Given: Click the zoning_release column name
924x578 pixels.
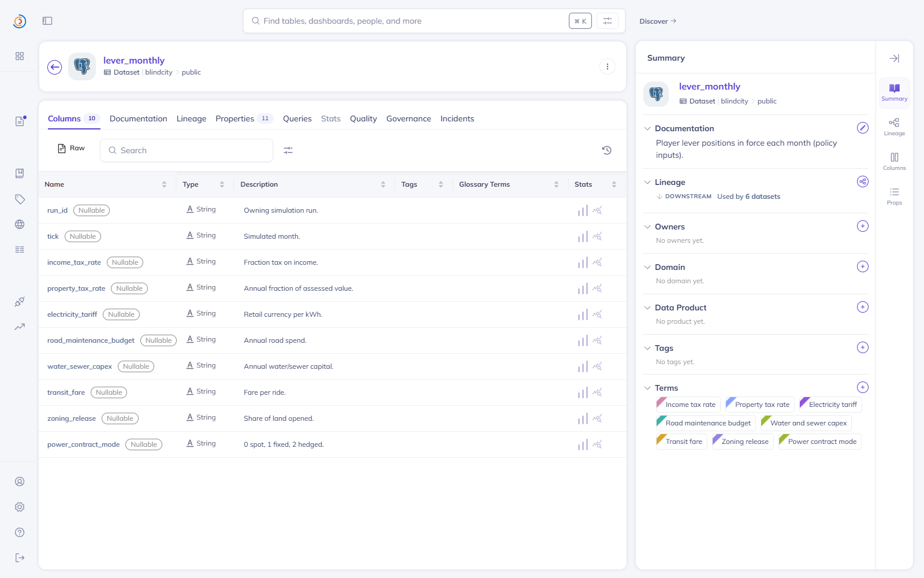Looking at the screenshot, I should (x=72, y=418).
